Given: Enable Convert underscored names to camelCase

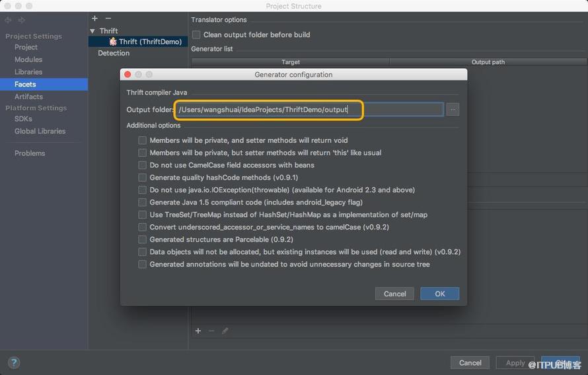Looking at the screenshot, I should pyautogui.click(x=142, y=227).
